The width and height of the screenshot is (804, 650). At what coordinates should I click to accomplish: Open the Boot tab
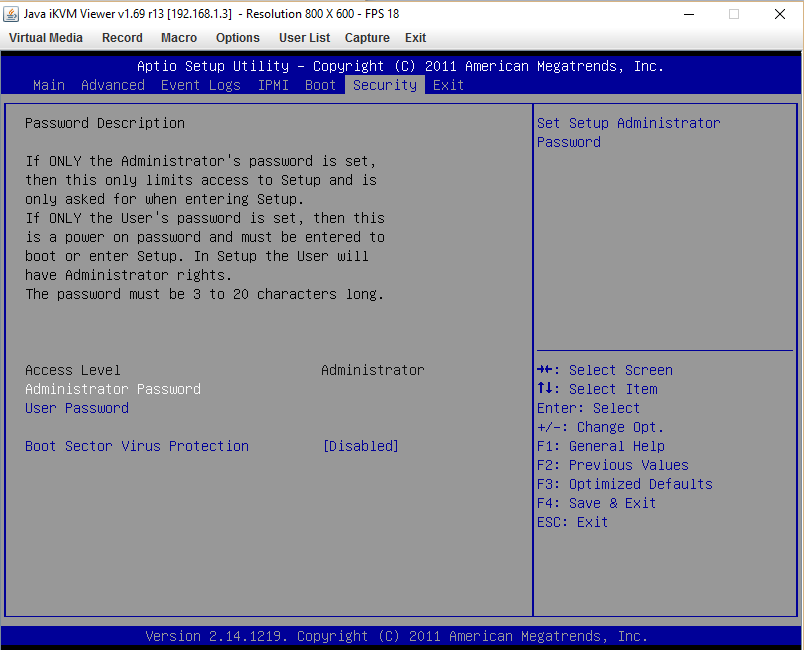(x=321, y=85)
